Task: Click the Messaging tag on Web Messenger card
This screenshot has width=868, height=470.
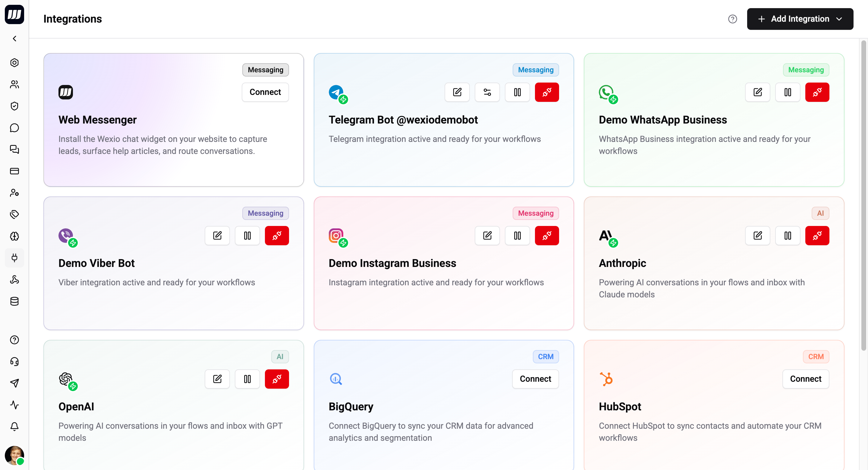Action: [266, 70]
